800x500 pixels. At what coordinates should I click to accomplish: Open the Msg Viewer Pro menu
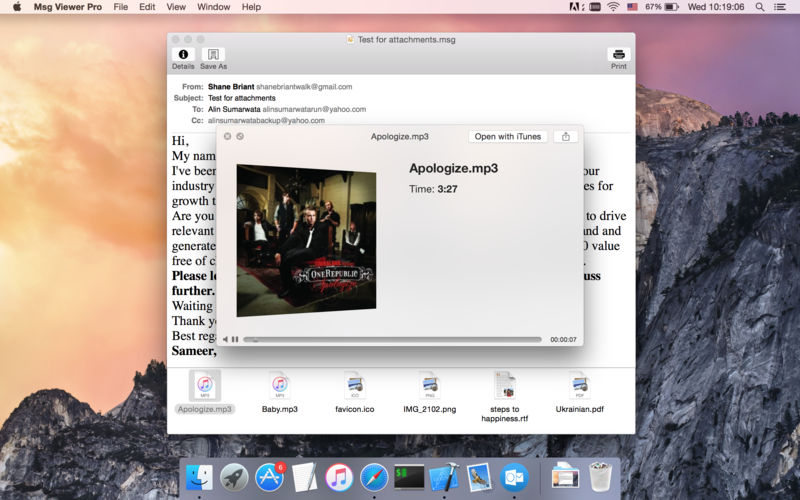coord(68,7)
